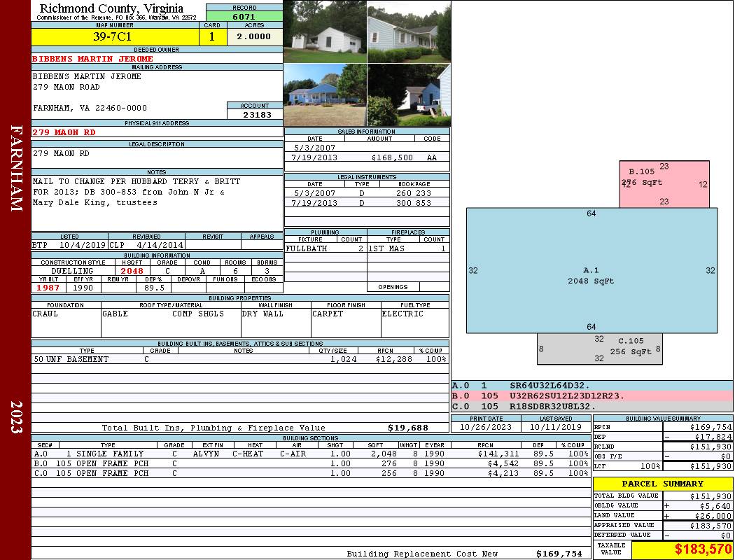Click the red physical address 279 MAON RD
The width and height of the screenshot is (735, 560).
(x=64, y=132)
